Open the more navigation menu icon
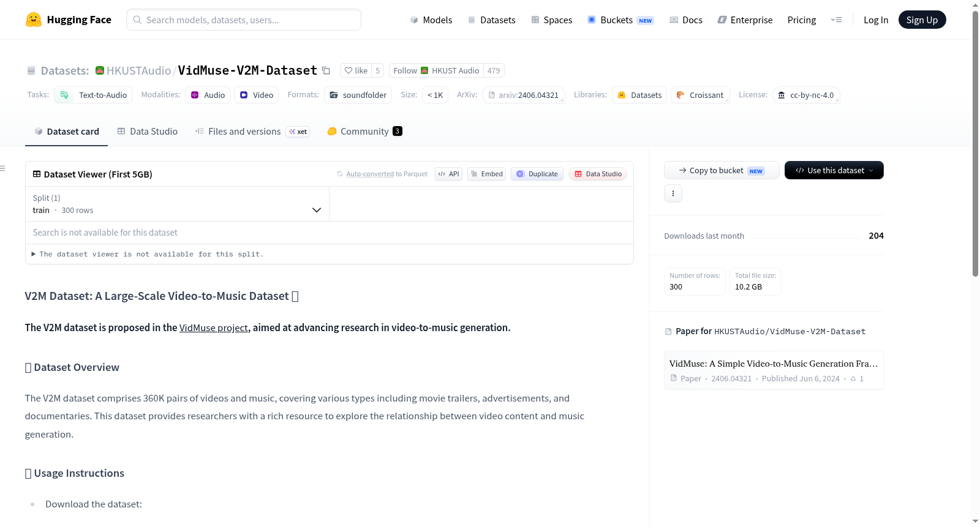The image size is (980, 527). (x=836, y=20)
